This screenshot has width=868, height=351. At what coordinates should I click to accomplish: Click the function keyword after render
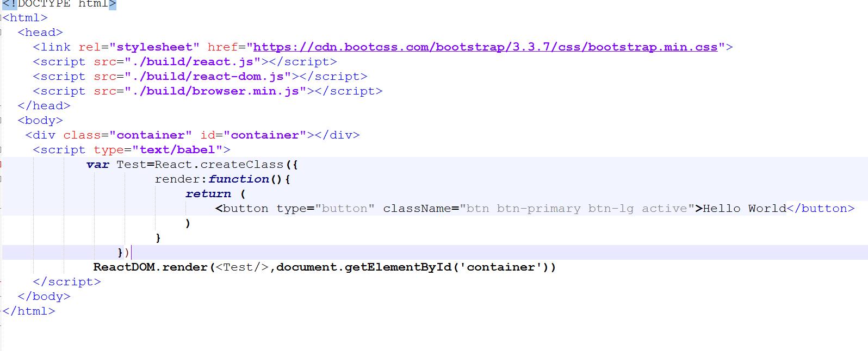click(238, 179)
